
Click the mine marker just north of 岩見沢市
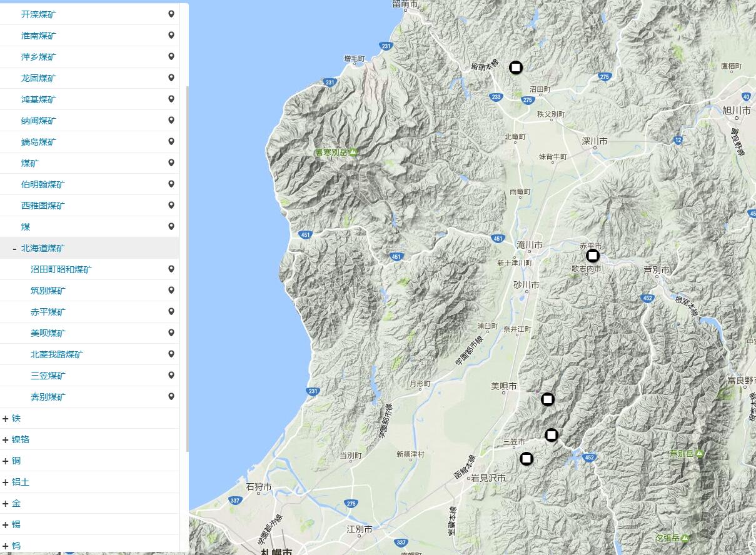point(527,459)
